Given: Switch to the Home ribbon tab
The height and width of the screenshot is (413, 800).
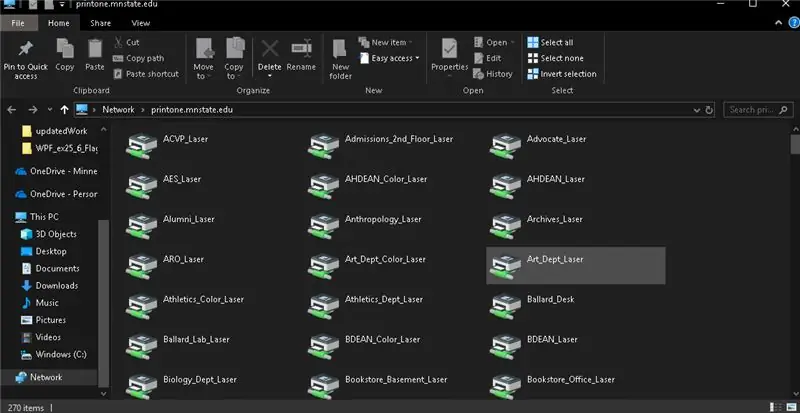Looking at the screenshot, I should tap(59, 23).
